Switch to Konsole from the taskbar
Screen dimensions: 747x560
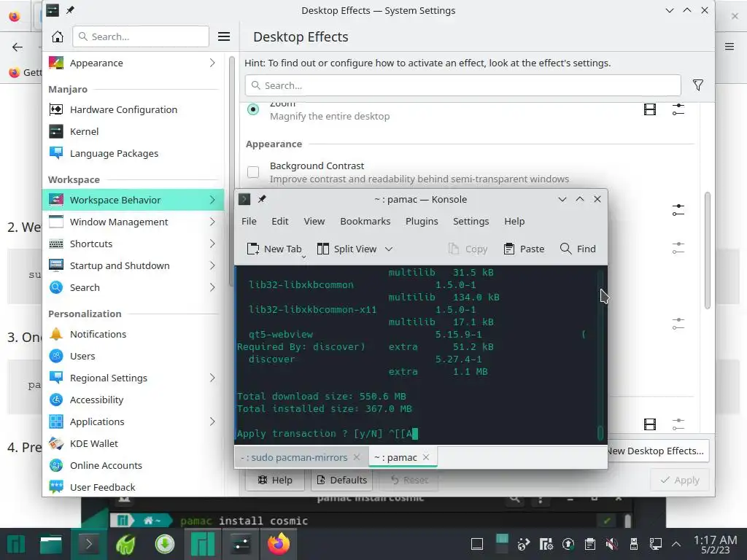[88, 544]
